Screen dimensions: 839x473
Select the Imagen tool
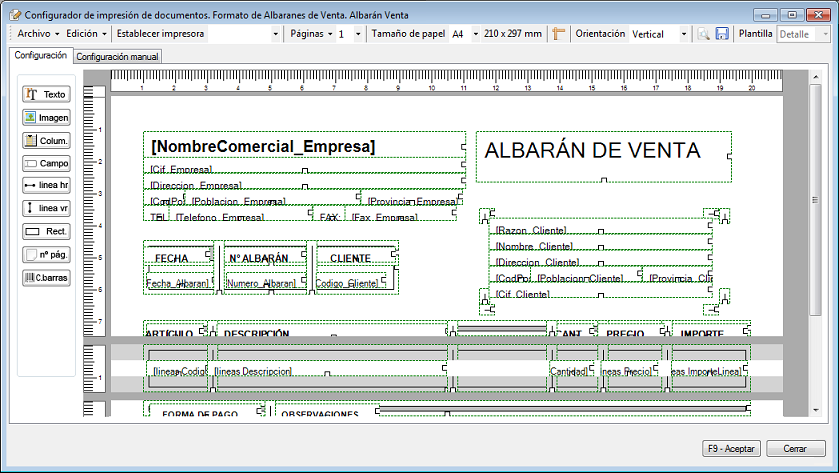(46, 117)
